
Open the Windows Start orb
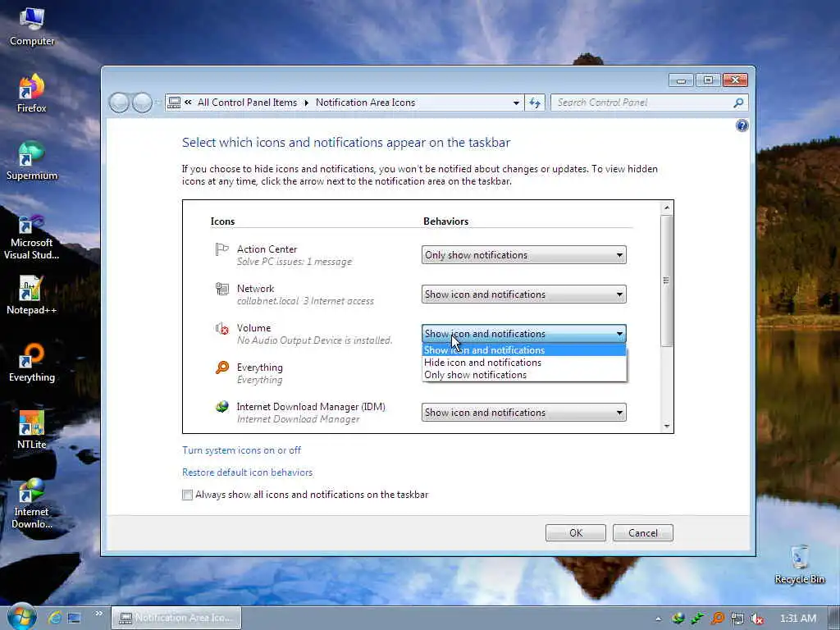click(x=21, y=617)
